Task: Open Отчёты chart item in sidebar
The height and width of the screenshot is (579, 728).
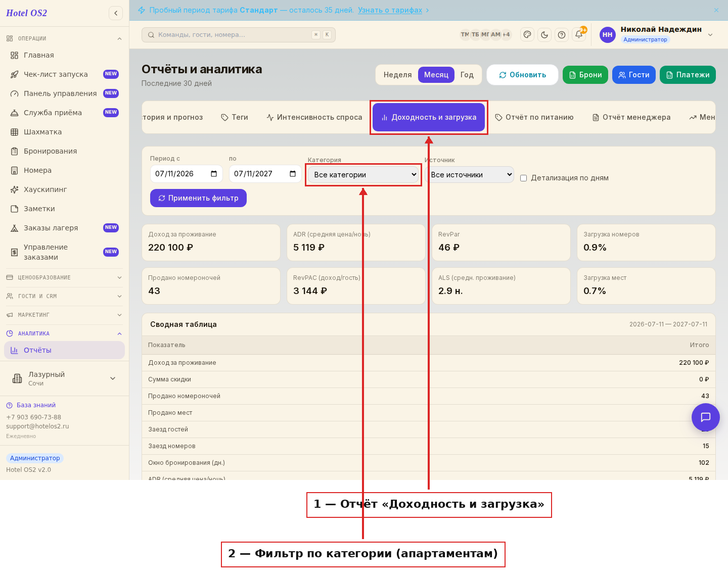Action: click(65, 350)
